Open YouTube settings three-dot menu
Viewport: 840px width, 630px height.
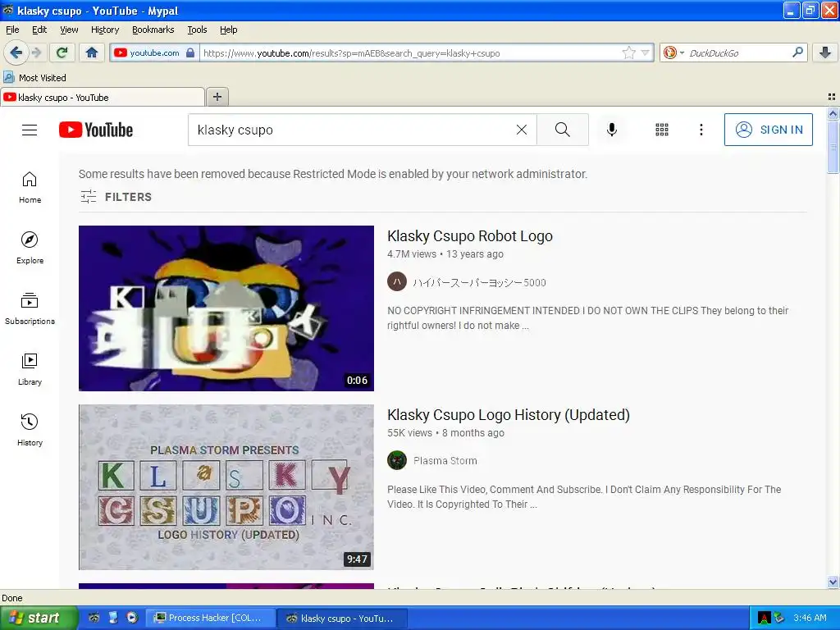point(701,130)
